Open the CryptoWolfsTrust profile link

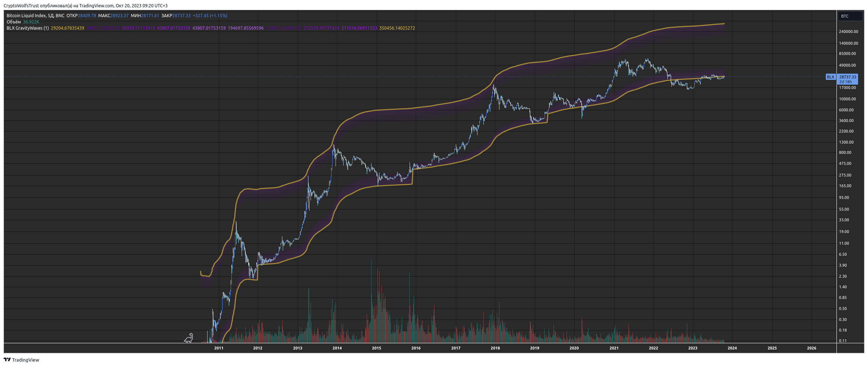point(21,5)
